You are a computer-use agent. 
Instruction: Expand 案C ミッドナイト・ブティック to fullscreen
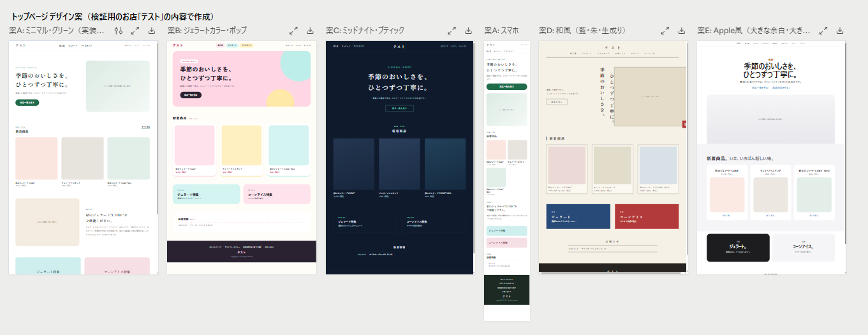tap(452, 31)
